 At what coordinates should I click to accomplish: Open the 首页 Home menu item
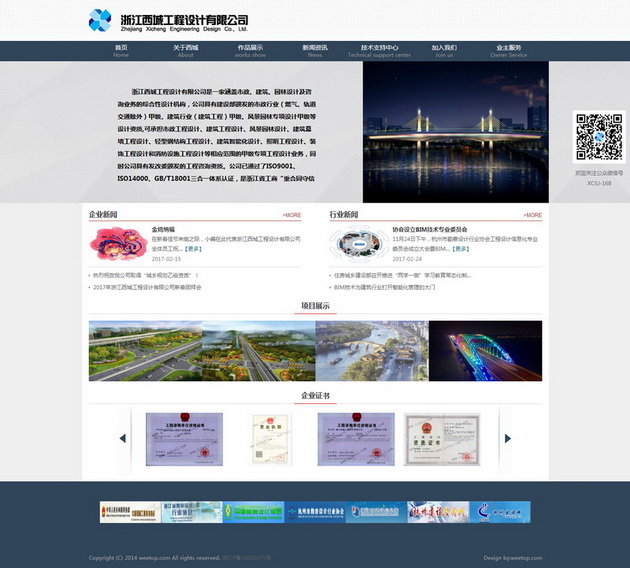point(121,51)
